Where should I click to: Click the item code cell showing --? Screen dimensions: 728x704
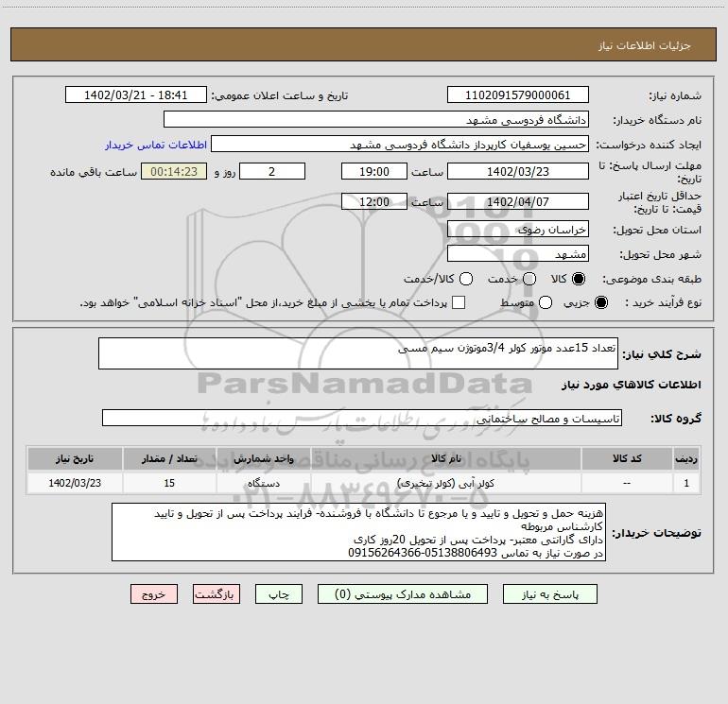point(627,484)
